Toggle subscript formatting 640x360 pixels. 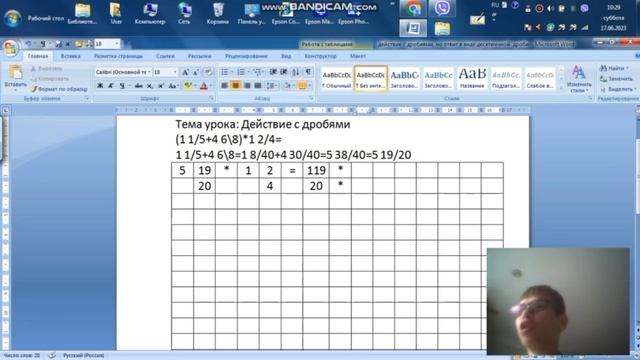[150, 86]
